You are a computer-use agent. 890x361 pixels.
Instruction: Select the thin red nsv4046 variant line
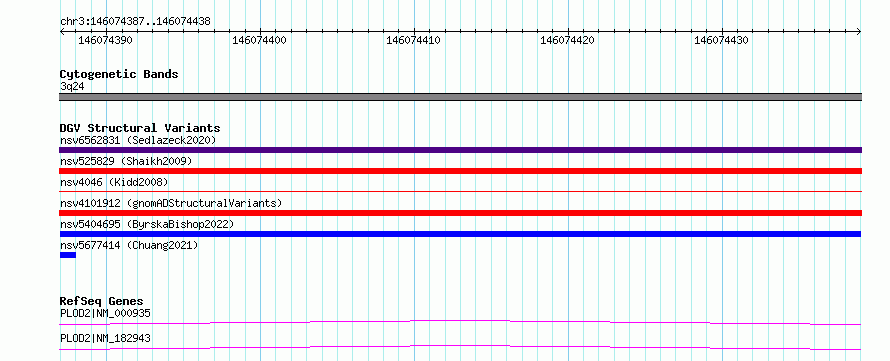coord(460,192)
